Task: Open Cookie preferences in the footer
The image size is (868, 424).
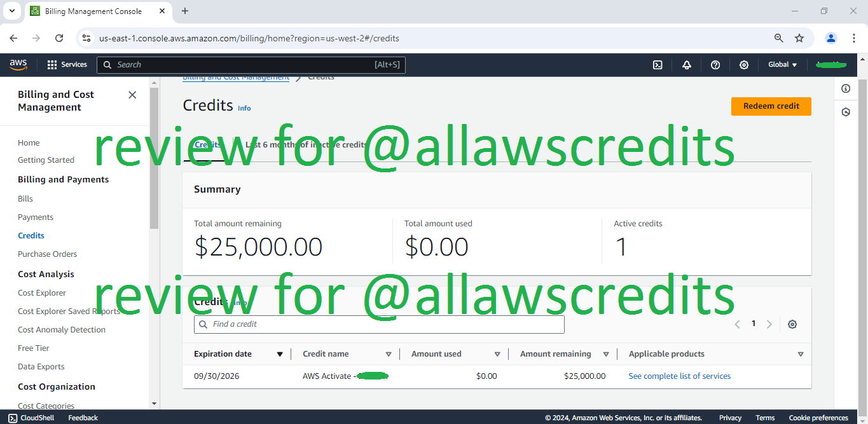Action: (818, 418)
